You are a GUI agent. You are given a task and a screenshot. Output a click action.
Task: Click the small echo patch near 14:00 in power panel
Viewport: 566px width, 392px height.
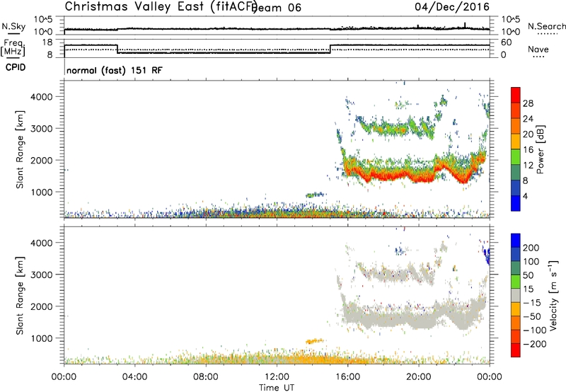[315, 195]
